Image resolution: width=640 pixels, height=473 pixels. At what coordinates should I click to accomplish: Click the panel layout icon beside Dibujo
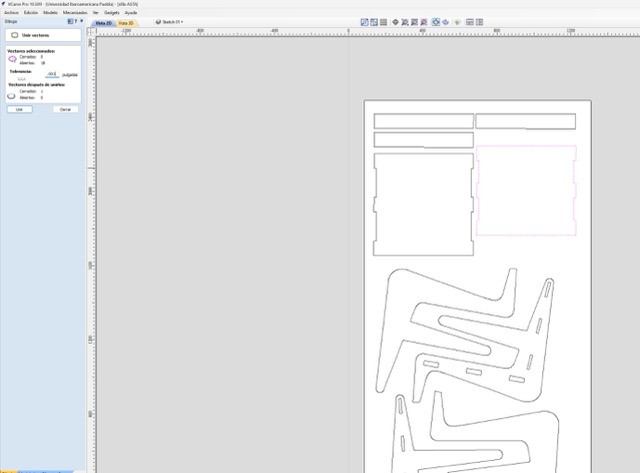(70, 21)
